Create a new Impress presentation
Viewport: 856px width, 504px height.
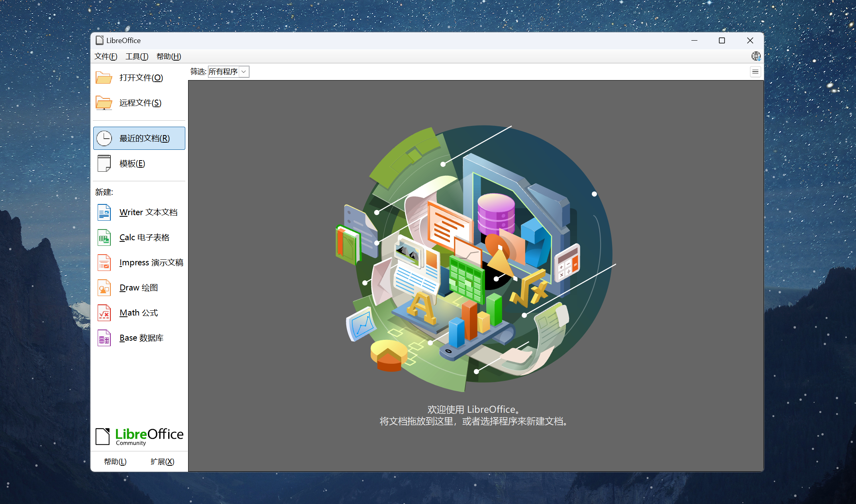point(151,263)
